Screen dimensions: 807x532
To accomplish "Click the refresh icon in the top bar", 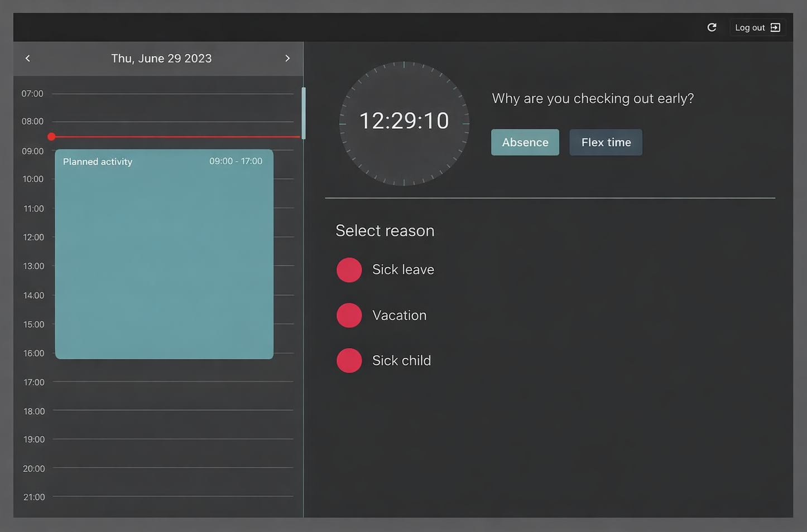I will point(712,27).
